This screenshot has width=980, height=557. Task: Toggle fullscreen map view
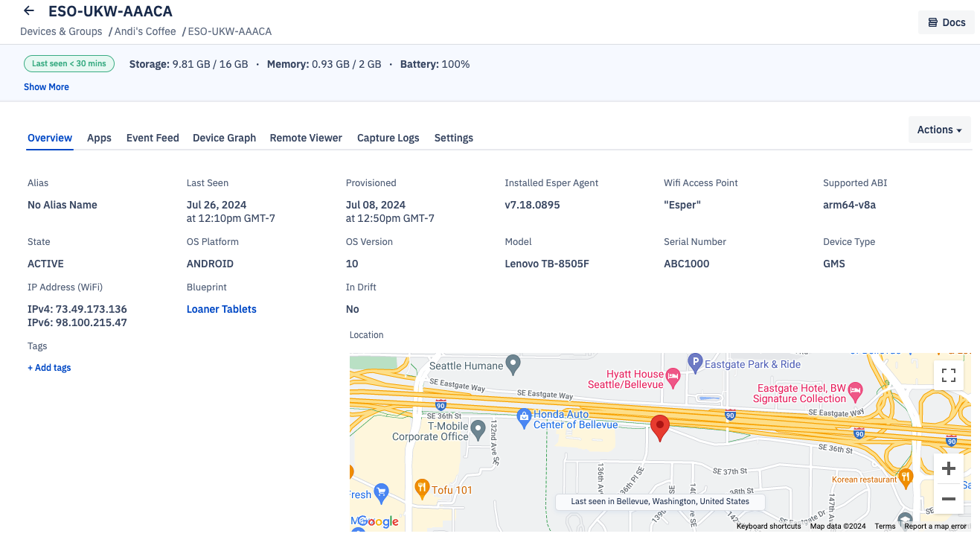[949, 375]
